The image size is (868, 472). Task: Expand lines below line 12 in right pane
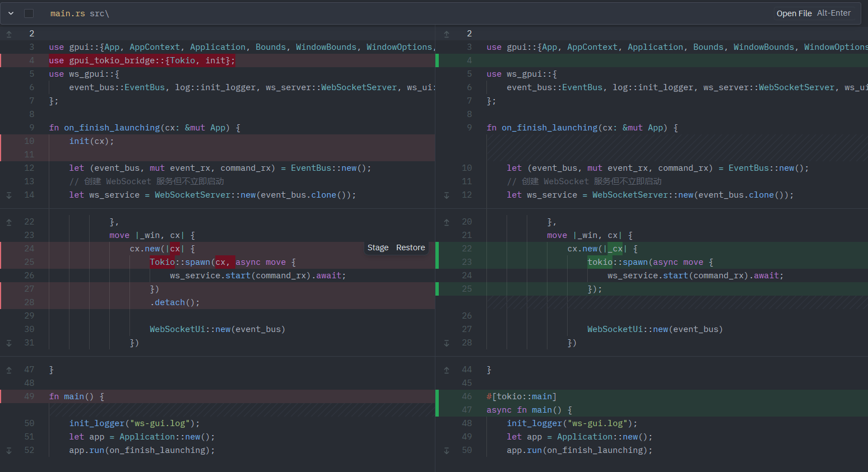(447, 195)
